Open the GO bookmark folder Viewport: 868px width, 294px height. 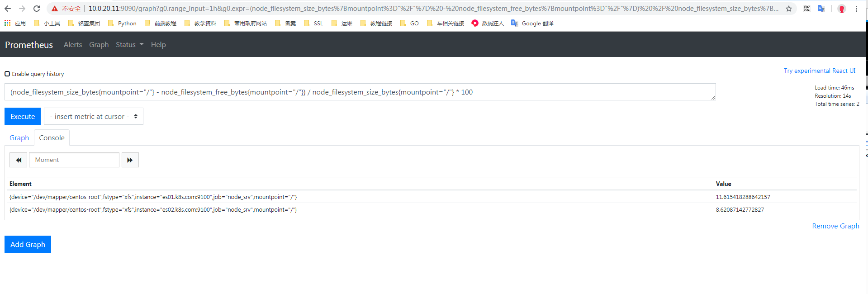(410, 23)
